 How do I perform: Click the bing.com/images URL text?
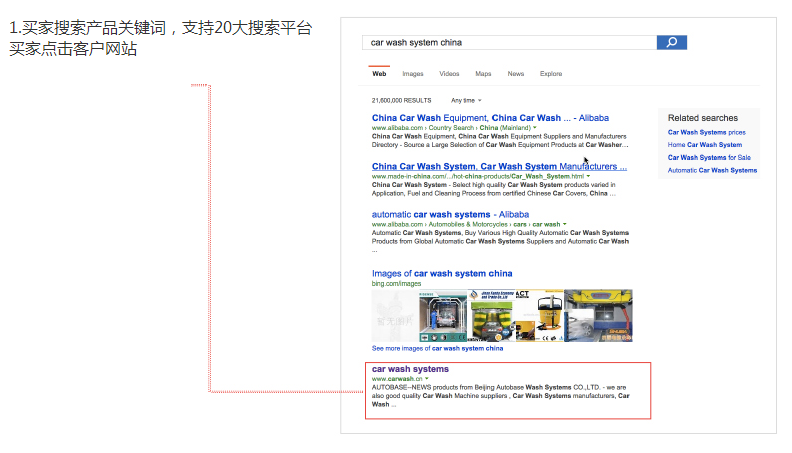coord(397,284)
